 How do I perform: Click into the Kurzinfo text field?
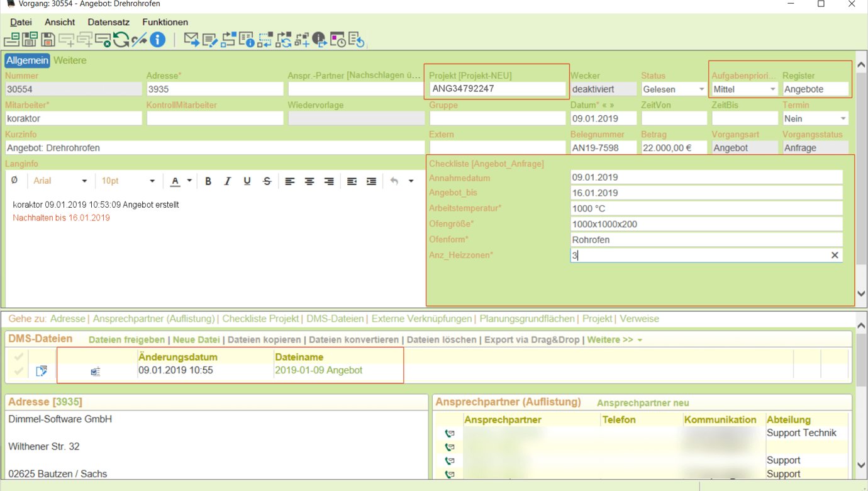(x=214, y=148)
